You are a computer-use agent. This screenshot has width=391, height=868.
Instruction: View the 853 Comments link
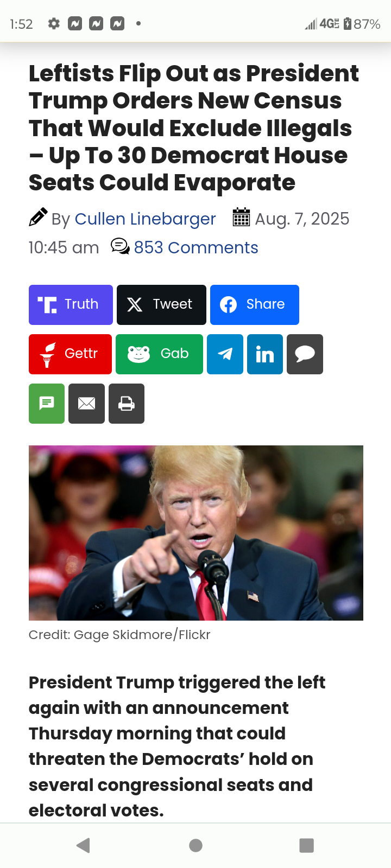(196, 247)
